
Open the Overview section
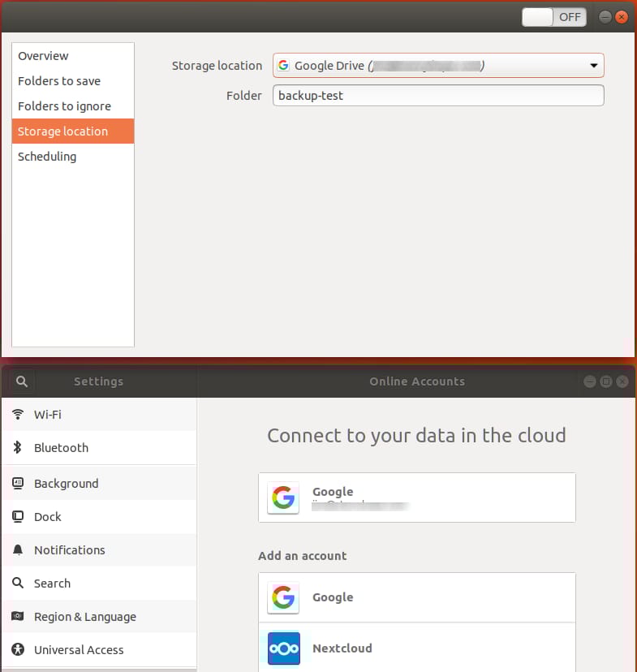[44, 56]
